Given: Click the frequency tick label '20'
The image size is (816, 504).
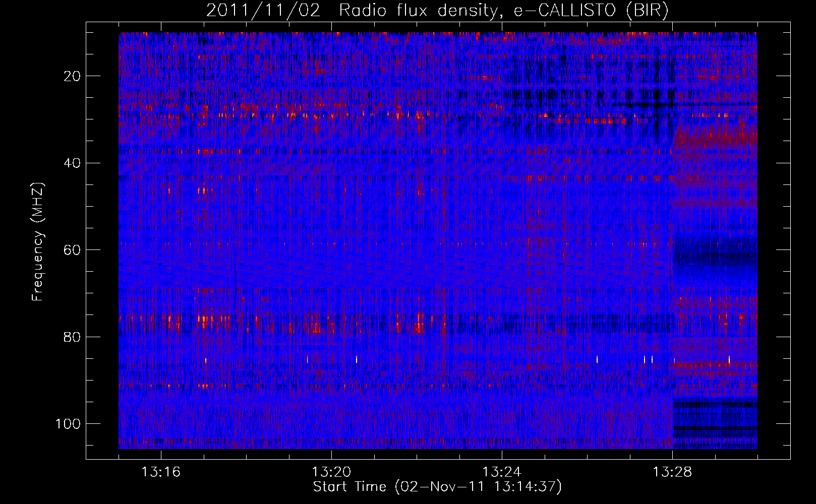Looking at the screenshot, I should [73, 76].
